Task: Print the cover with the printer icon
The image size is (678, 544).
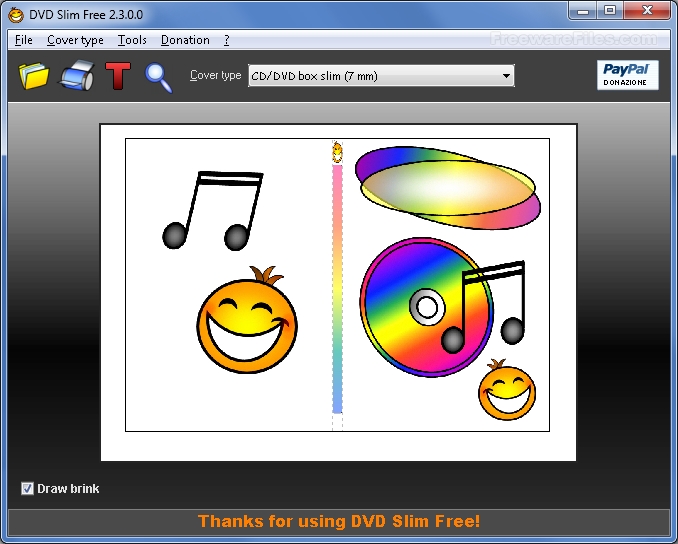Action: click(77, 76)
